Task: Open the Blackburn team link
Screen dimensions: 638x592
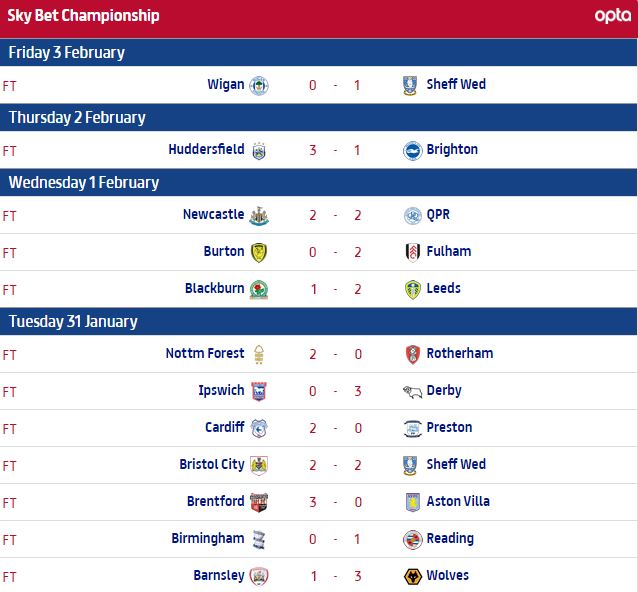Action: pos(214,289)
